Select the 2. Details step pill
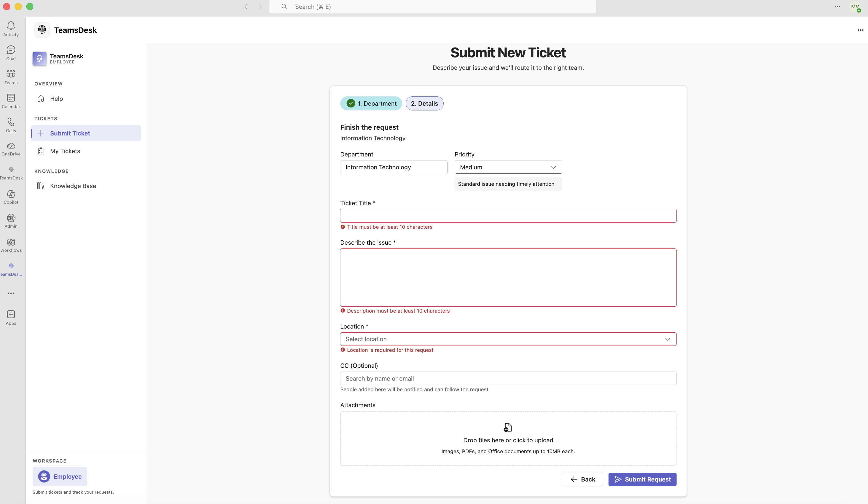 click(x=424, y=103)
